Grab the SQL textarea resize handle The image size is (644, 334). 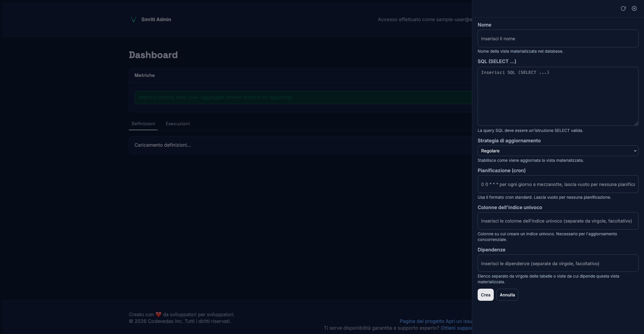point(636,124)
